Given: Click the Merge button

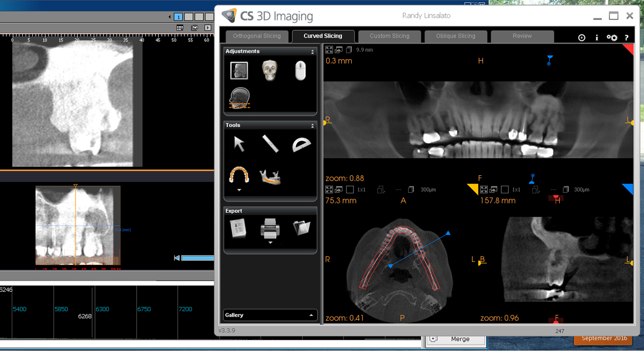Looking at the screenshot, I should 460,339.
